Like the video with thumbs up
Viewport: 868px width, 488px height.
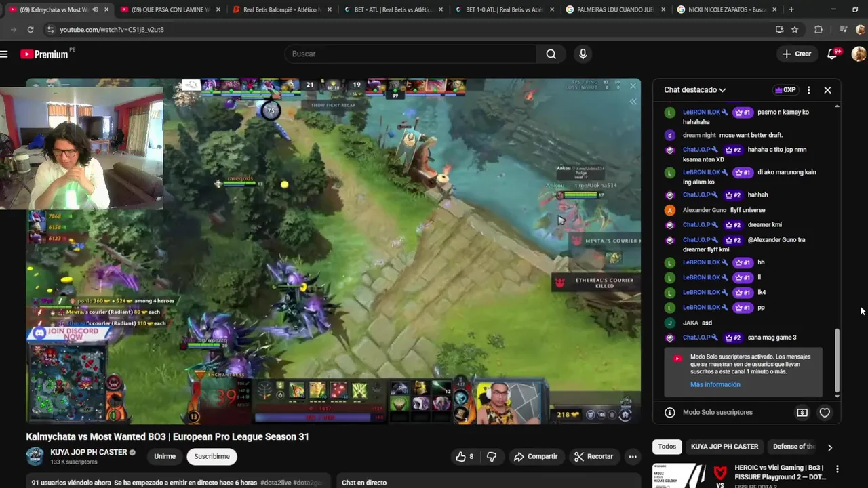pyautogui.click(x=465, y=457)
